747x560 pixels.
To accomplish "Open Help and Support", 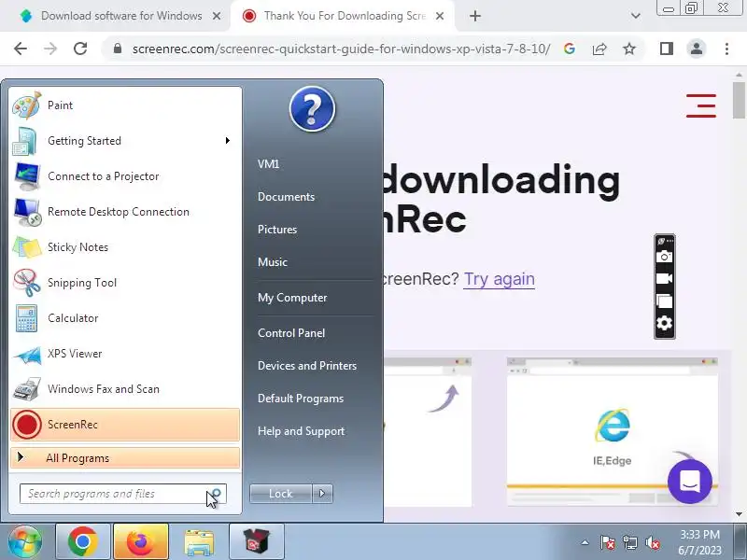I will [301, 431].
